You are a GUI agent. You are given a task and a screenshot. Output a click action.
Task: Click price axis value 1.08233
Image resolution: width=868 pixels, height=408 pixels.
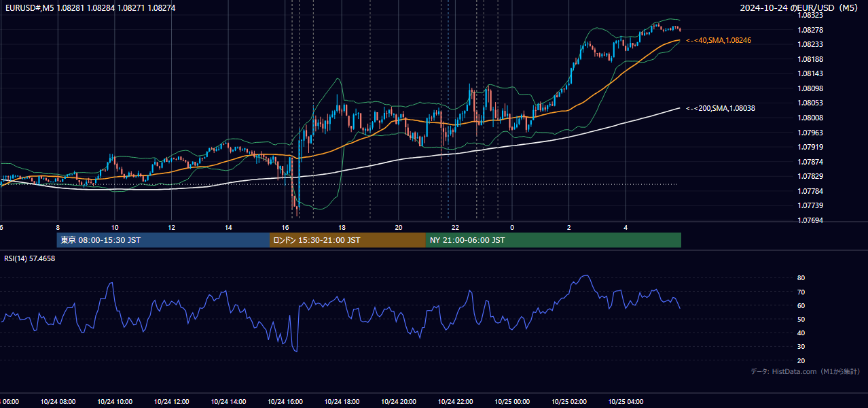point(812,44)
